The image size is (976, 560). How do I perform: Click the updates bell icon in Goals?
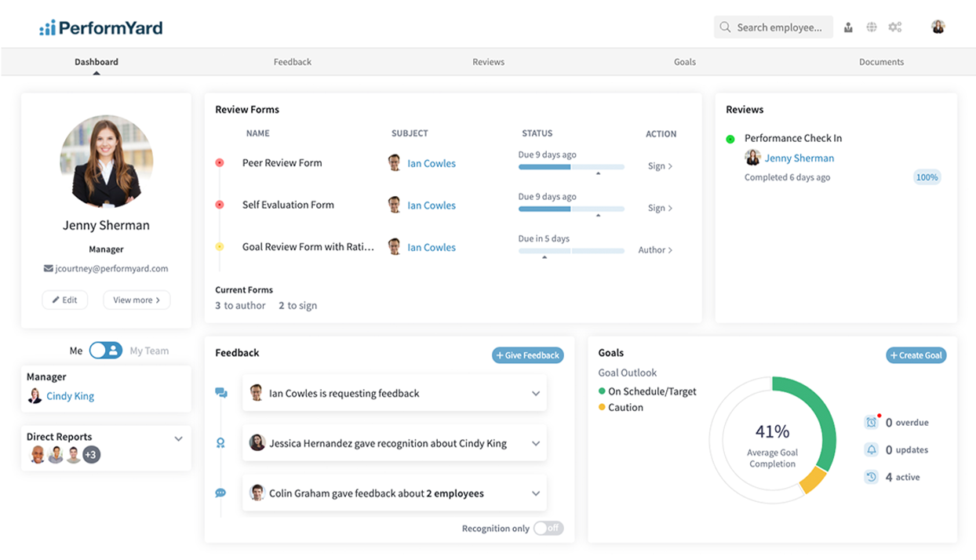(x=871, y=450)
